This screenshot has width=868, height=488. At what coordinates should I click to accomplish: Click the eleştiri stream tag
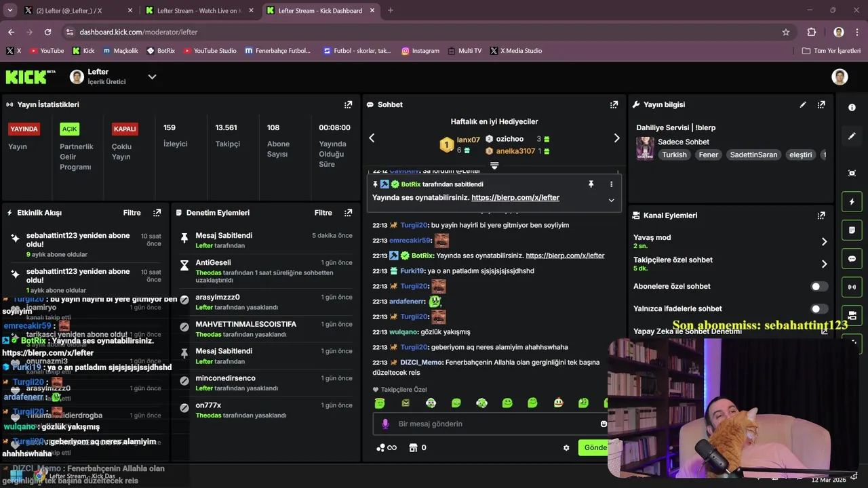[x=800, y=155]
